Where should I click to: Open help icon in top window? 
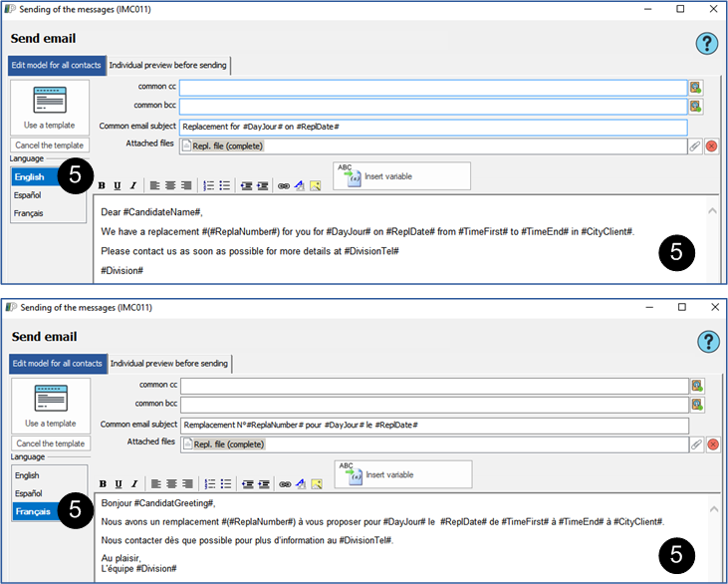point(707,44)
